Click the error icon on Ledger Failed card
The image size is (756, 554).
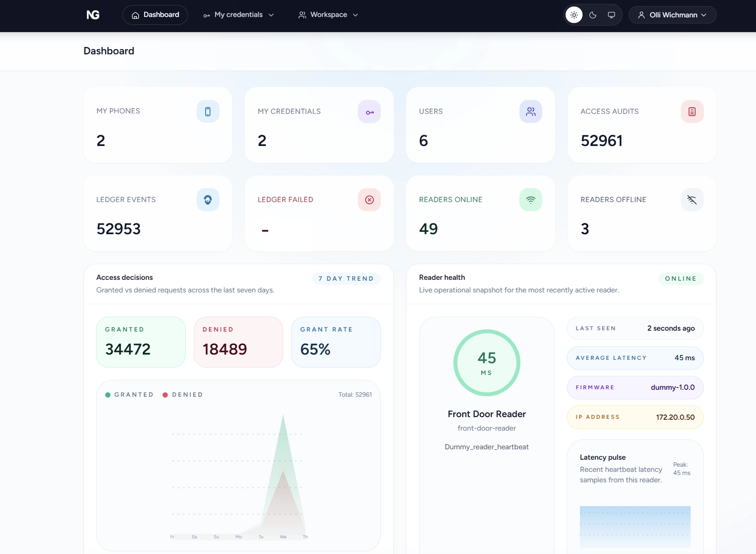(x=369, y=200)
